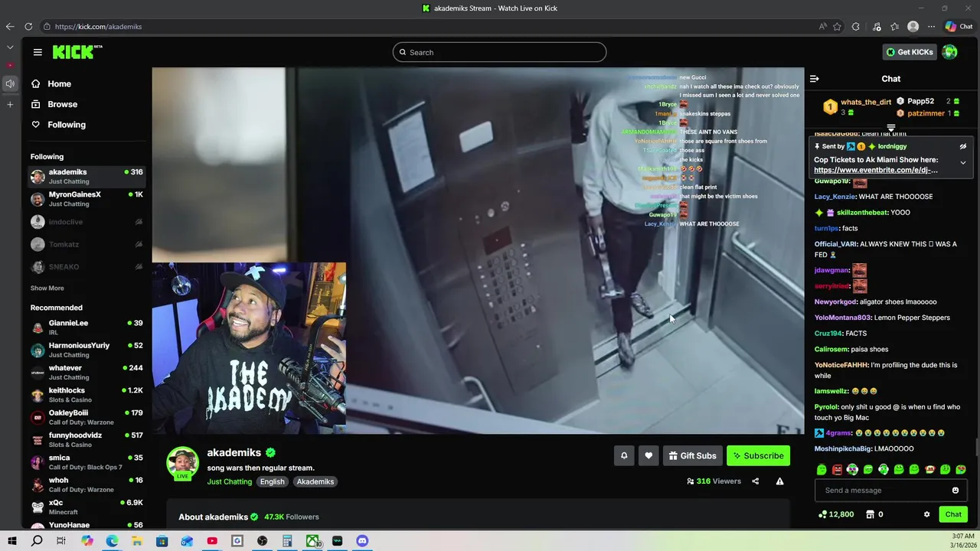Screen dimensions: 980x551
Task: Open keithlocks Slots & Casino channel
Action: (86, 395)
